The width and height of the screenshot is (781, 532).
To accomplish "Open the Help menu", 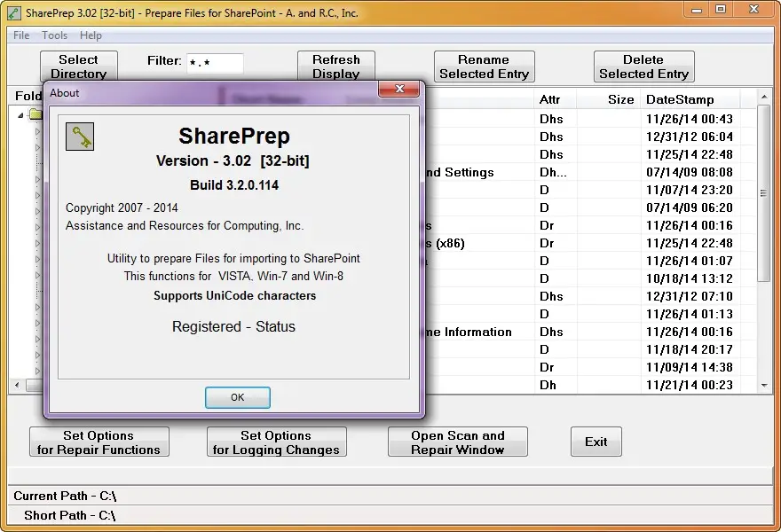I will click(x=91, y=35).
